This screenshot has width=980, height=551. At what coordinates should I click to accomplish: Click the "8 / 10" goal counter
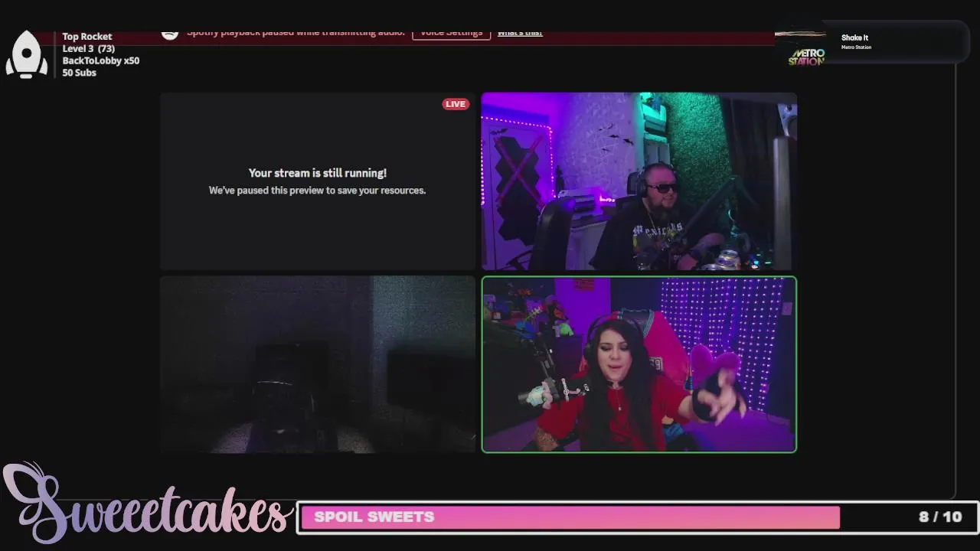coord(940,517)
